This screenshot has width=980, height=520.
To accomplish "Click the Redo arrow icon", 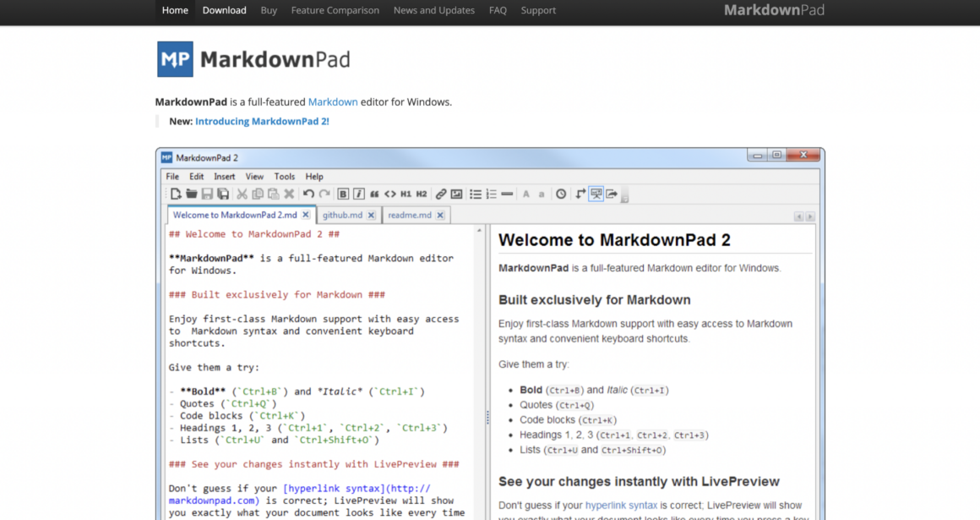I will [x=324, y=194].
